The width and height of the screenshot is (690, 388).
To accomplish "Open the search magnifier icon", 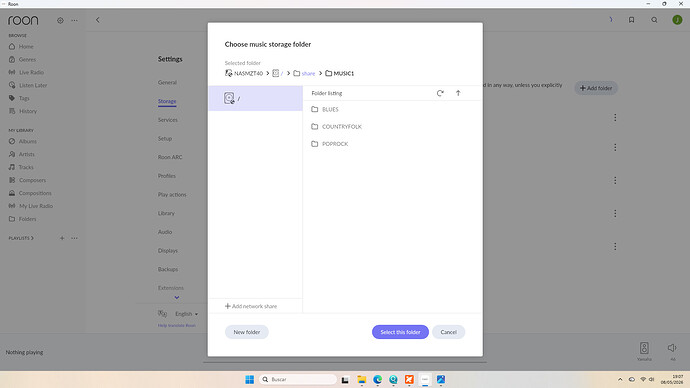I will 654,20.
